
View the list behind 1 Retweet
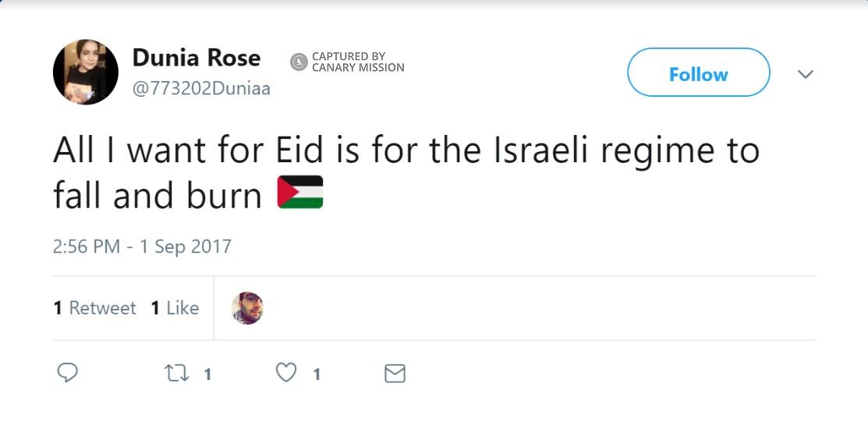click(94, 308)
